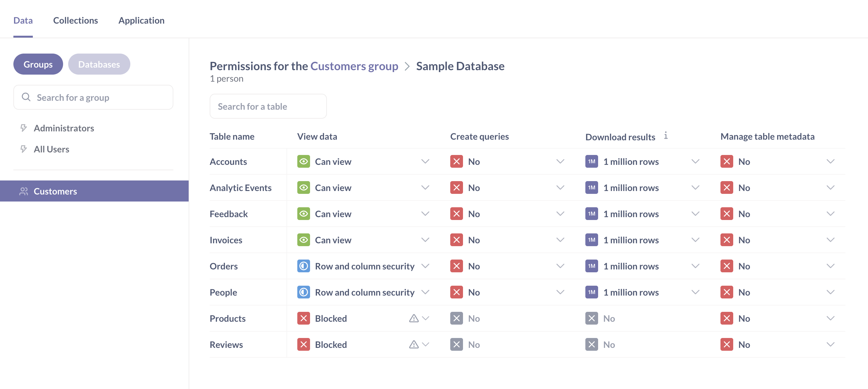Viewport: 868px width, 389px height.
Task: Click 1M icon in Feedback download results
Action: coord(591,214)
